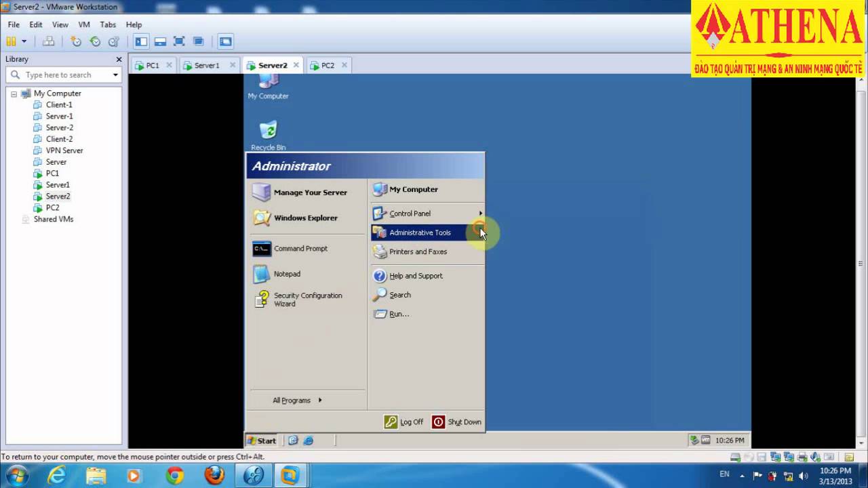Expand the Control Panel submenu
Image resolution: width=868 pixels, height=488 pixels.
427,213
